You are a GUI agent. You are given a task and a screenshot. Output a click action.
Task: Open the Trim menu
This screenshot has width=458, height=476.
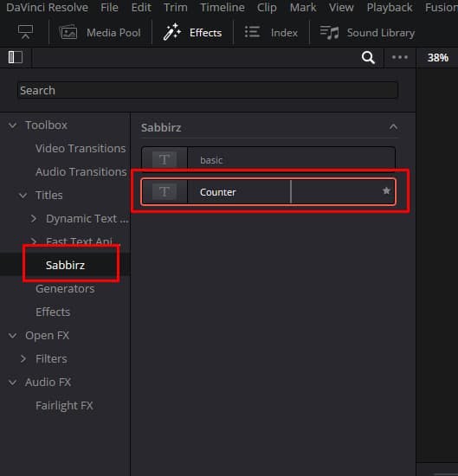click(175, 7)
